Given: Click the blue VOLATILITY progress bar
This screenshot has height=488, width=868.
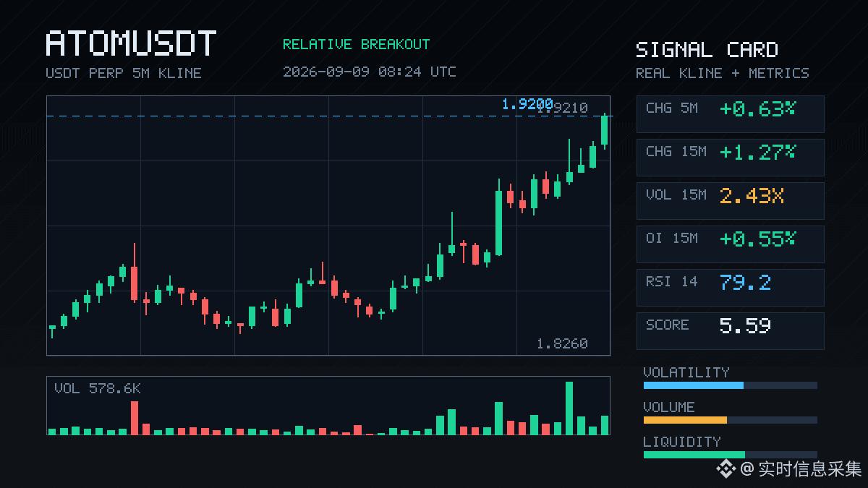Looking at the screenshot, I should pos(693,385).
